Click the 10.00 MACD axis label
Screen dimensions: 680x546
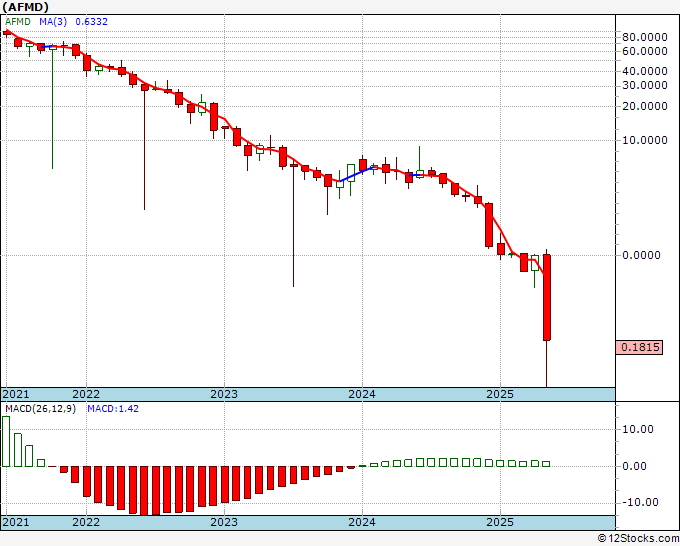[638, 429]
